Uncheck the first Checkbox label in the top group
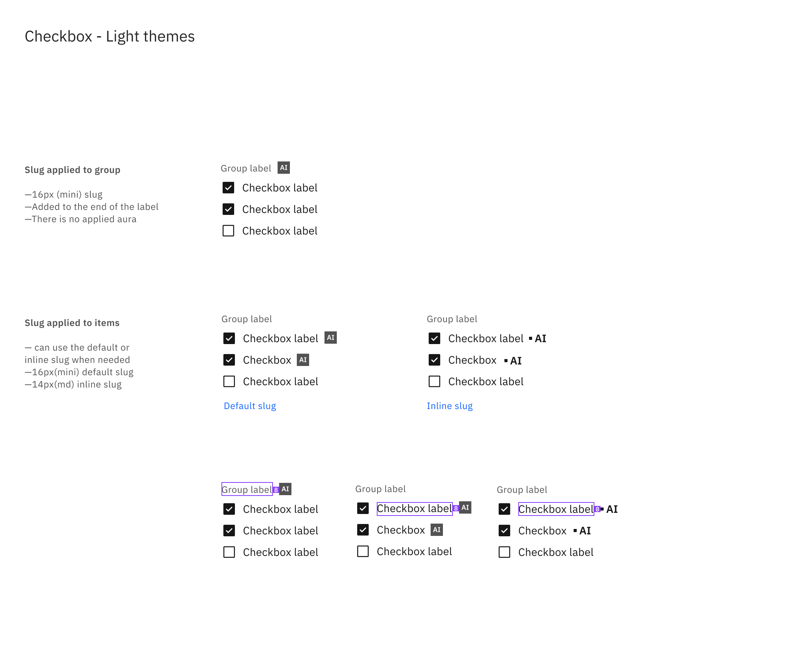The height and width of the screenshot is (662, 812). click(228, 188)
